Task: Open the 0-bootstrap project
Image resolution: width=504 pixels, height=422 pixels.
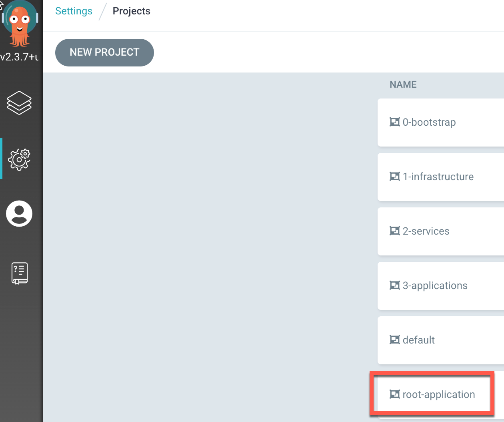Action: click(x=429, y=122)
